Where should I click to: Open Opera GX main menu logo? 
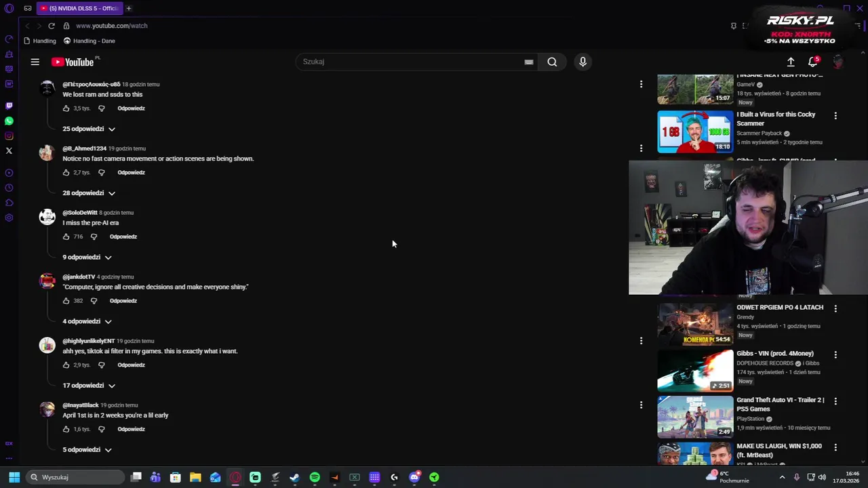coord(9,9)
